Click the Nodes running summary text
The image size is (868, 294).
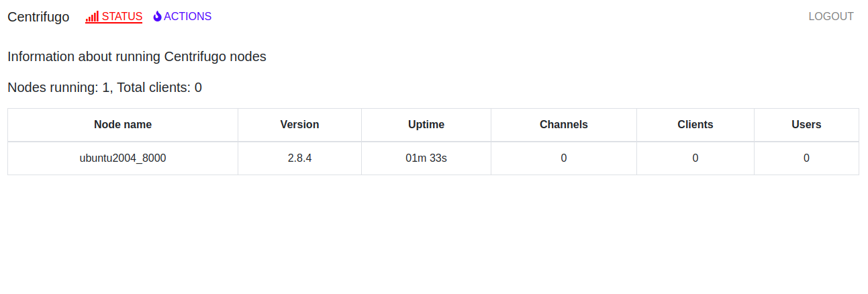105,87
